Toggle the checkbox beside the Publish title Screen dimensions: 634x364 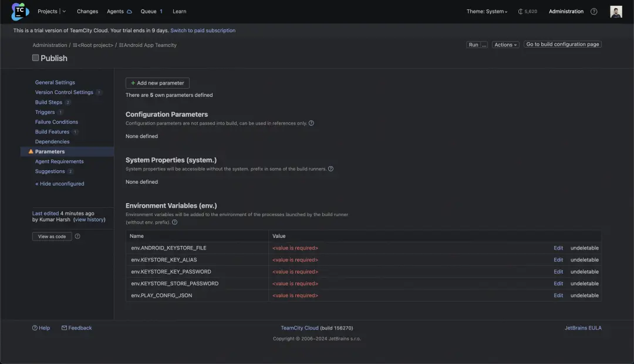(35, 58)
